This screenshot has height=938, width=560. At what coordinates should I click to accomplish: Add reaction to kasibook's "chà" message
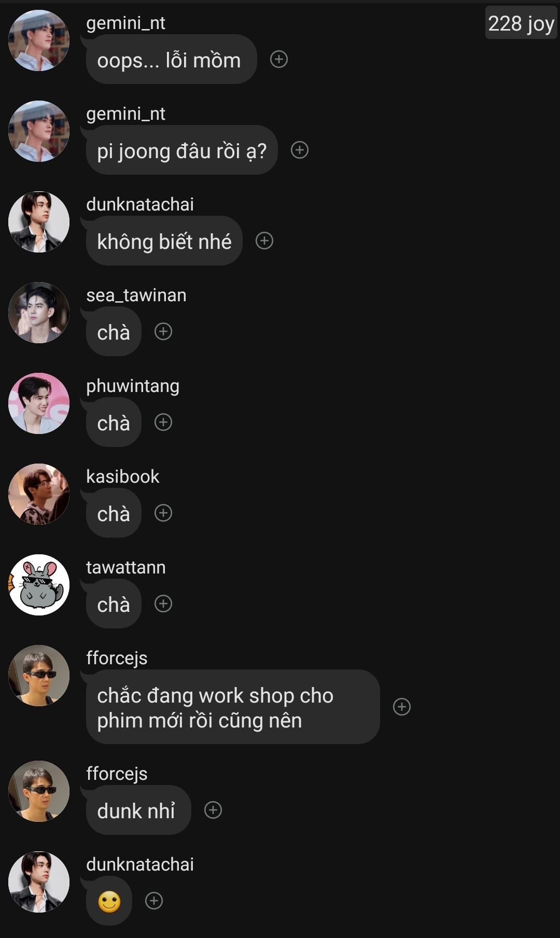163,513
